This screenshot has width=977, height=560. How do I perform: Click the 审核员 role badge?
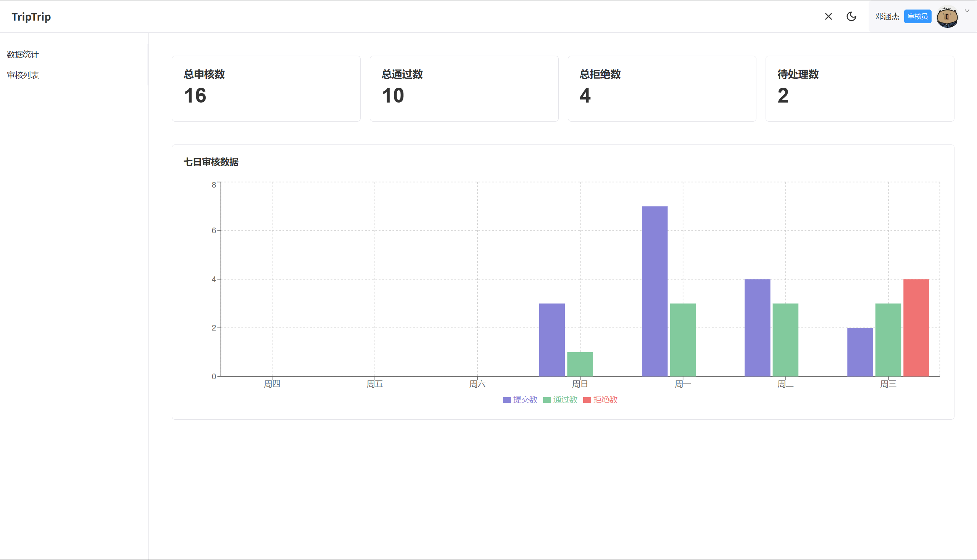pyautogui.click(x=917, y=16)
